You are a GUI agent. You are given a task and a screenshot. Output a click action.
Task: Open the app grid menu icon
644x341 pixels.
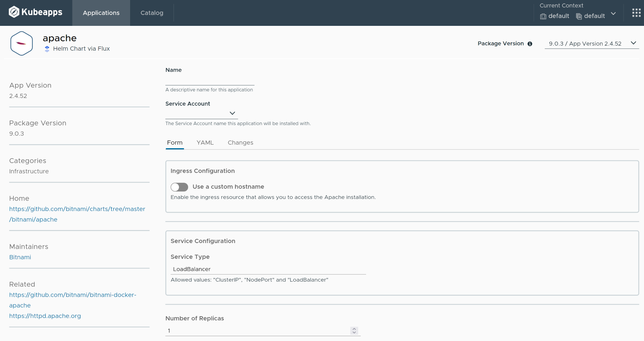pos(636,13)
